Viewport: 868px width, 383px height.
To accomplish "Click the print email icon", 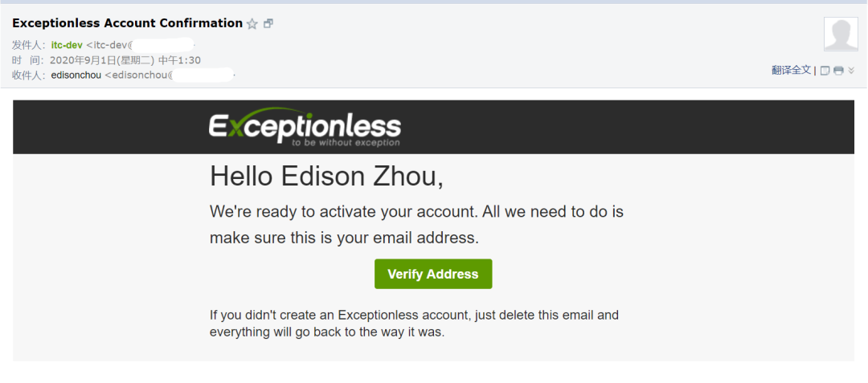I will point(838,71).
